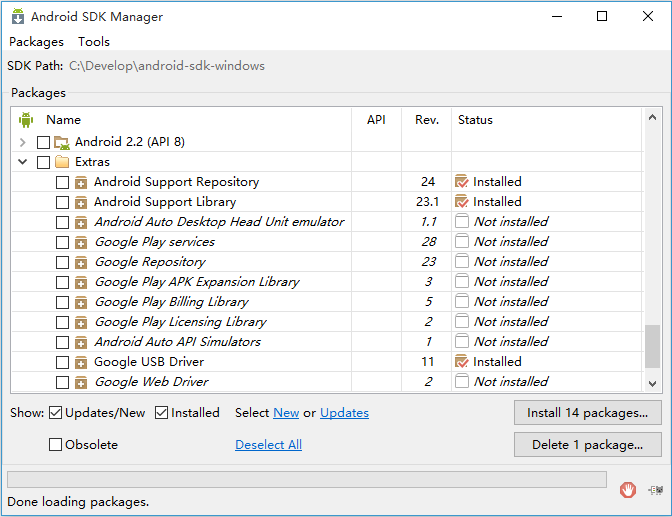The image size is (672, 517).
Task: Click the loading progress bar
Action: point(307,479)
